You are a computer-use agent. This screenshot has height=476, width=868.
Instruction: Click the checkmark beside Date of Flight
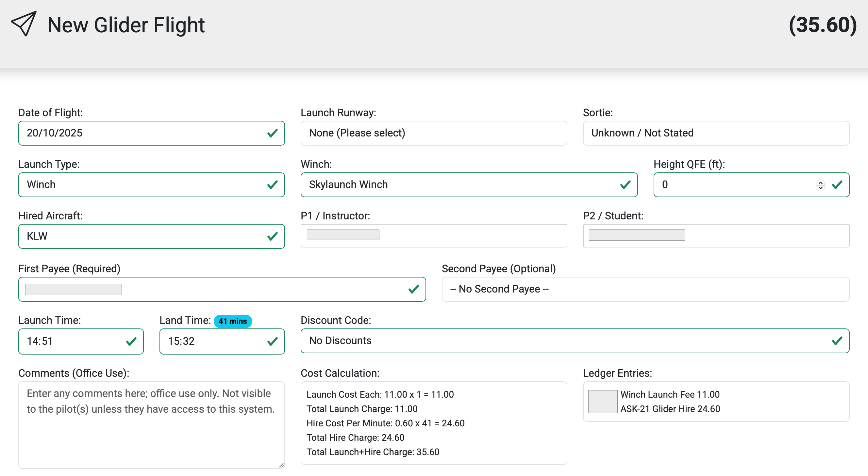click(272, 133)
